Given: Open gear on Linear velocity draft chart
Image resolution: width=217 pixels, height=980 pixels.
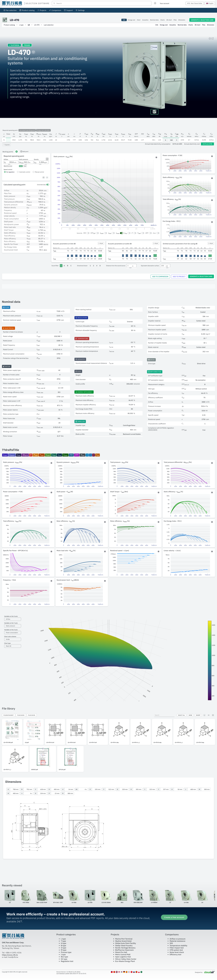Looking at the screenshot, I should [212, 551].
